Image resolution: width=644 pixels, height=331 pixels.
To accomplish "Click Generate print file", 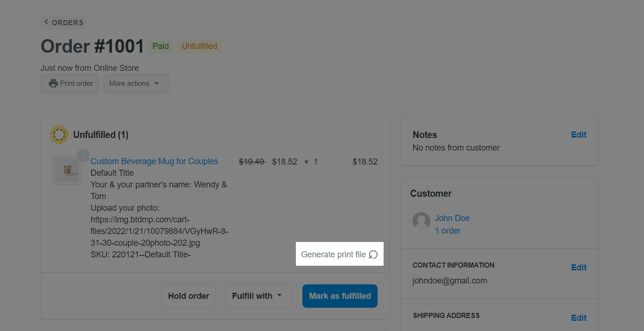I will pyautogui.click(x=339, y=254).
